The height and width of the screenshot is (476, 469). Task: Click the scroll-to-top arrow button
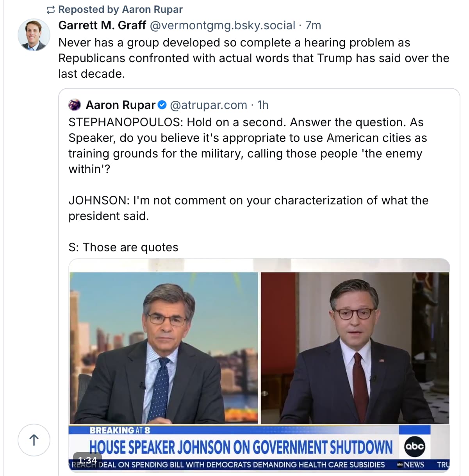pyautogui.click(x=34, y=440)
